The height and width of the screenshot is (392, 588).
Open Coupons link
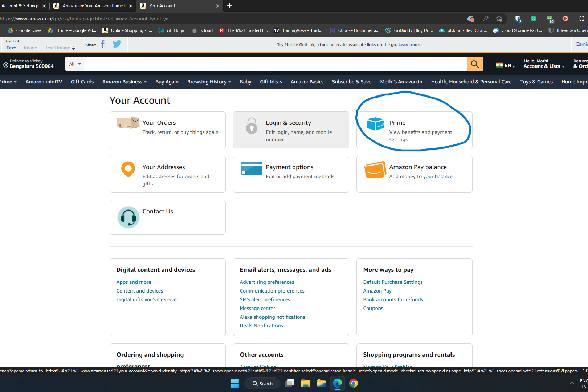pyautogui.click(x=373, y=308)
